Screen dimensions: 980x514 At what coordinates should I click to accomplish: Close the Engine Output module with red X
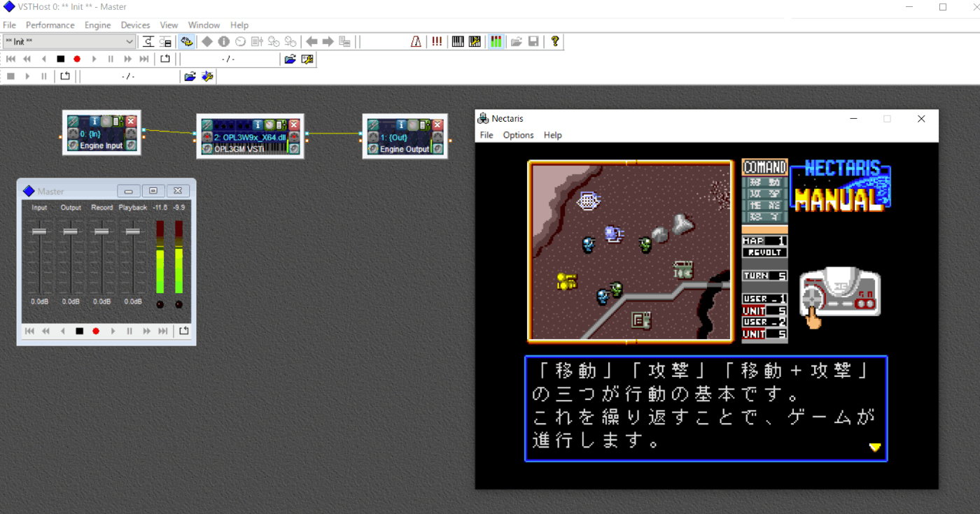tap(437, 124)
